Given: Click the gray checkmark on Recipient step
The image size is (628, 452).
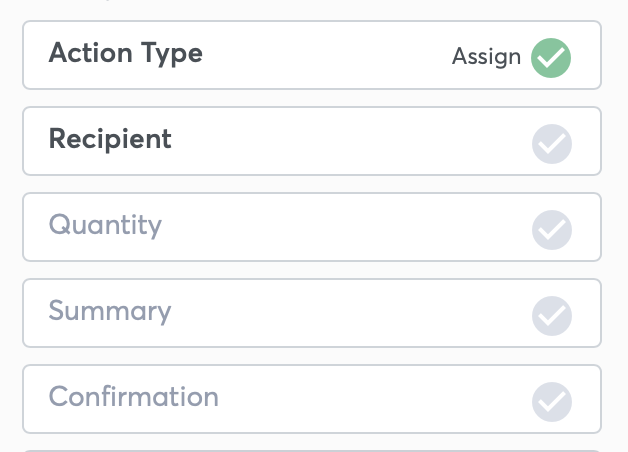Looking at the screenshot, I should 552,144.
